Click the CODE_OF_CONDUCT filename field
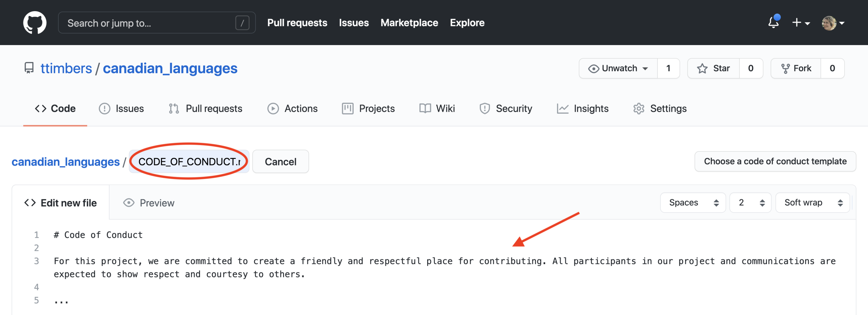This screenshot has width=868, height=315. point(189,162)
